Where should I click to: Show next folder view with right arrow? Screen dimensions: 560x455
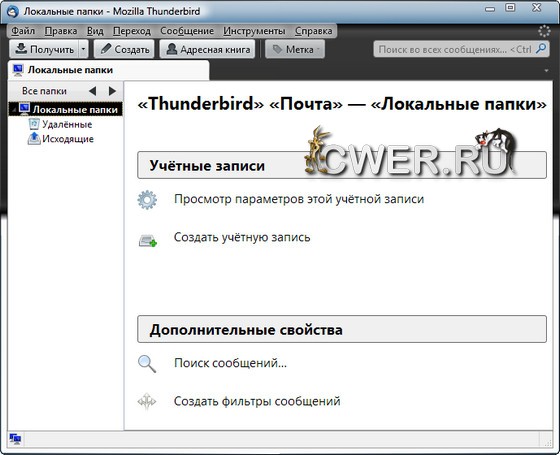112,91
